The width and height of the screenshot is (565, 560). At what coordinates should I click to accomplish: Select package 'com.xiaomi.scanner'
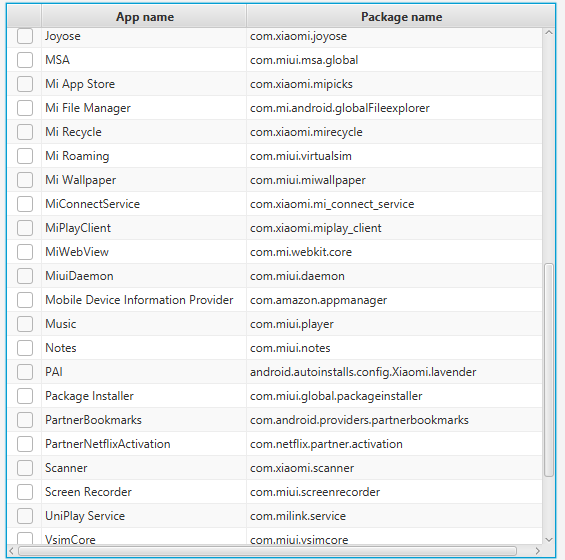click(x=302, y=468)
